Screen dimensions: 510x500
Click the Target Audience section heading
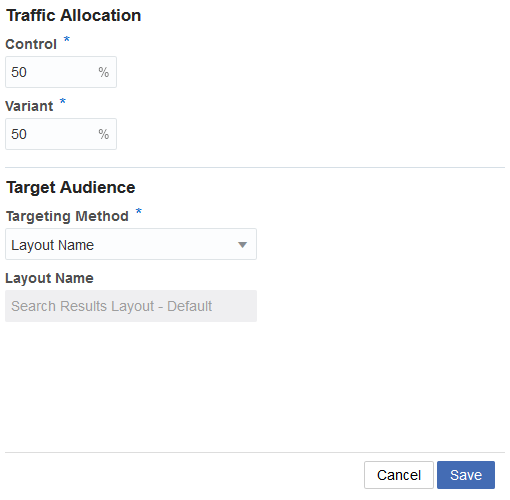71,187
